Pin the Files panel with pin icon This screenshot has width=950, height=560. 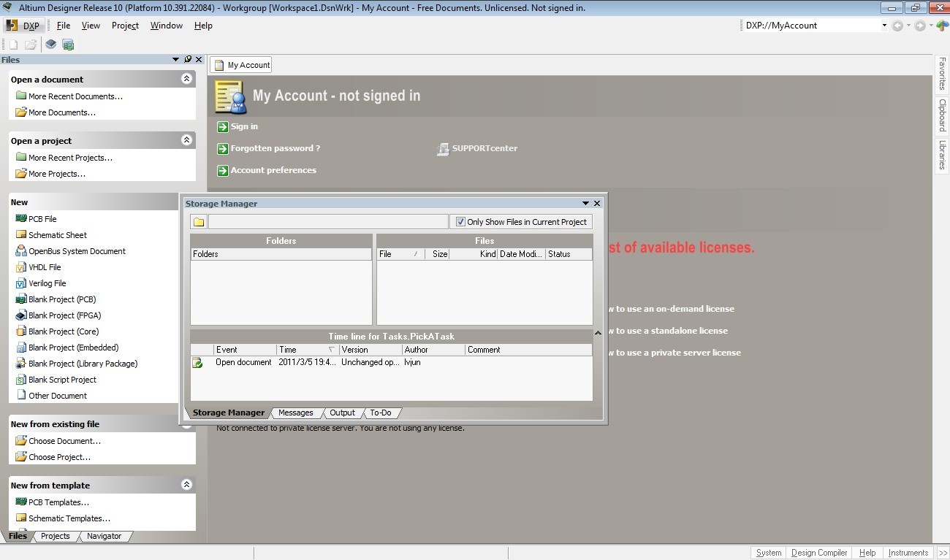188,59
